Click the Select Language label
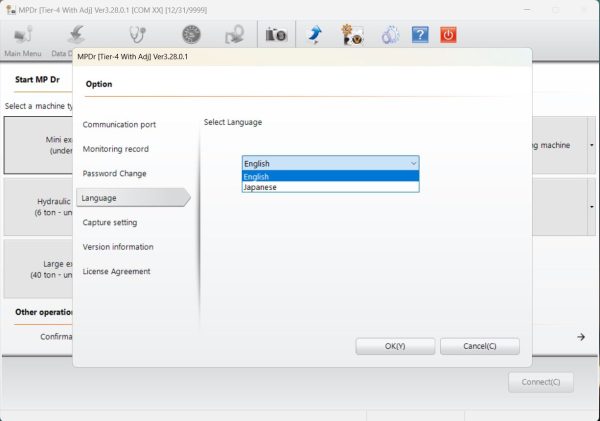 pos(233,122)
